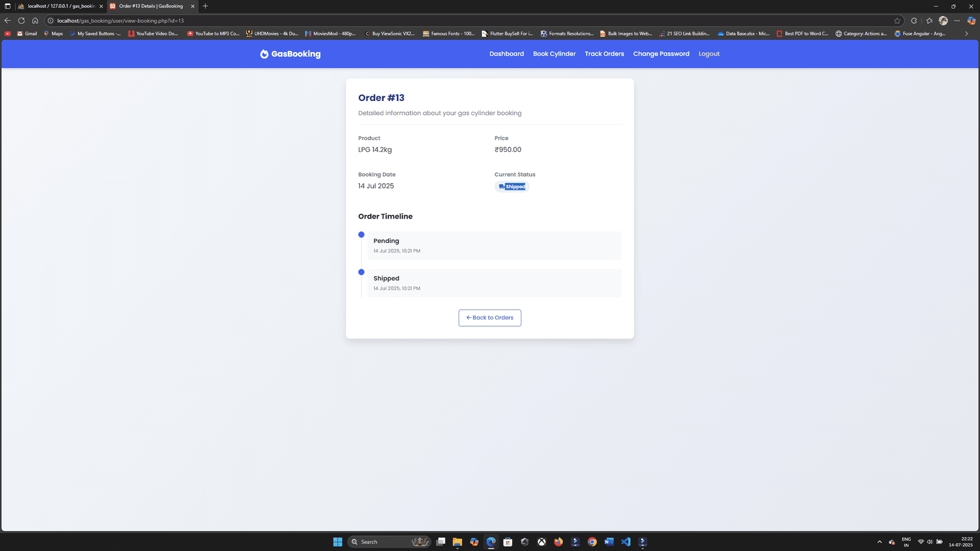
Task: Click the GasBooking flame logo
Action: [x=264, y=54]
